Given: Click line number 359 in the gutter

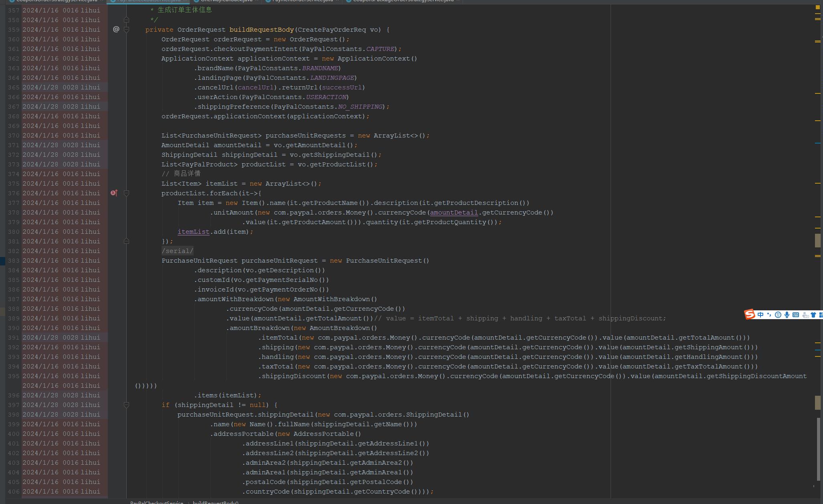Looking at the screenshot, I should (14, 30).
